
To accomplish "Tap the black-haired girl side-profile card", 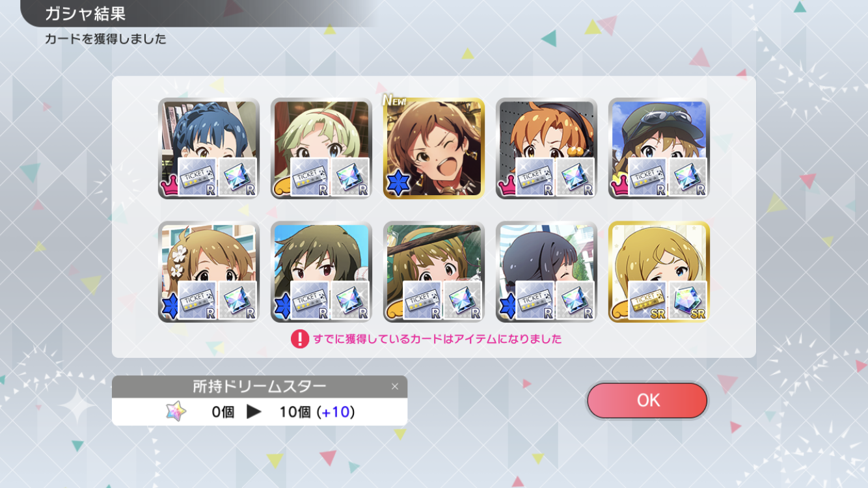I will pos(547,272).
